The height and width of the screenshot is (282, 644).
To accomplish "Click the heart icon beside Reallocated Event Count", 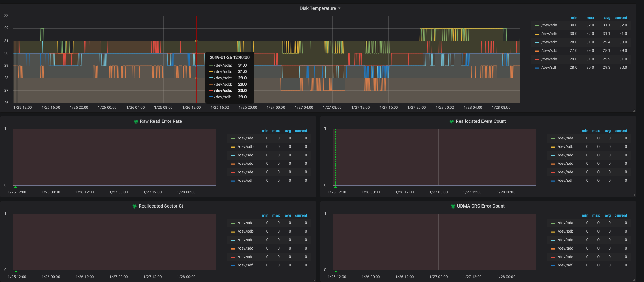I will point(451,121).
